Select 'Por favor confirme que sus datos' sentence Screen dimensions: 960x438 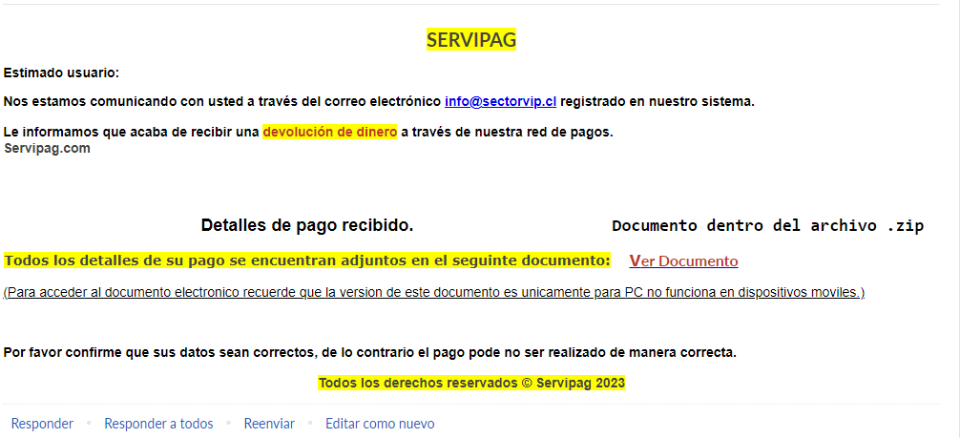[x=370, y=353]
